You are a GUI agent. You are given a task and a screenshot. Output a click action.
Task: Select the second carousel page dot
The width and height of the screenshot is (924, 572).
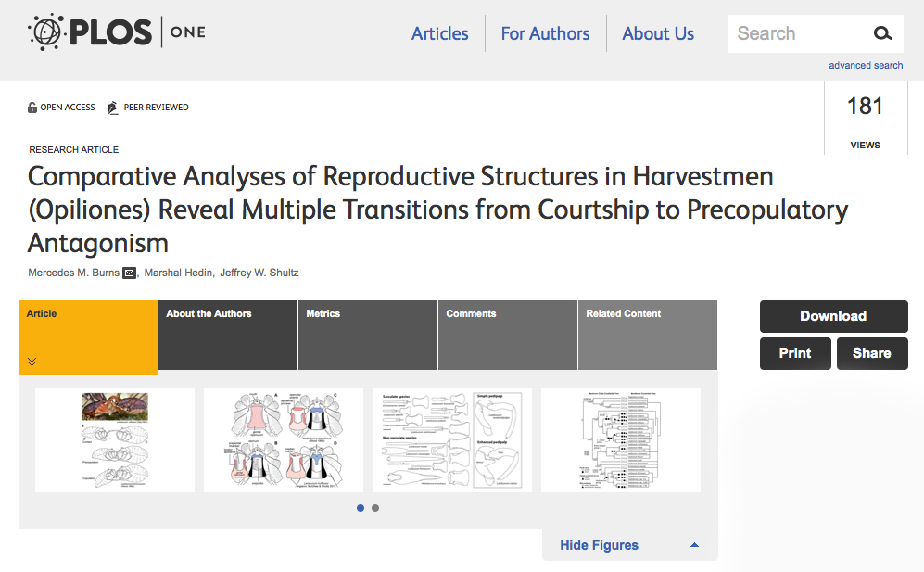point(375,508)
